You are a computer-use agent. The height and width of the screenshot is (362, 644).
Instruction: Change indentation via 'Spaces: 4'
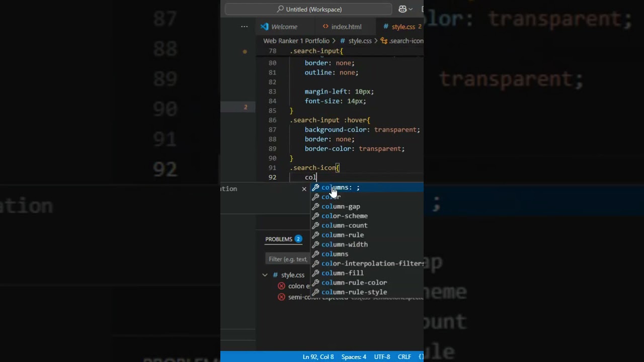click(354, 357)
